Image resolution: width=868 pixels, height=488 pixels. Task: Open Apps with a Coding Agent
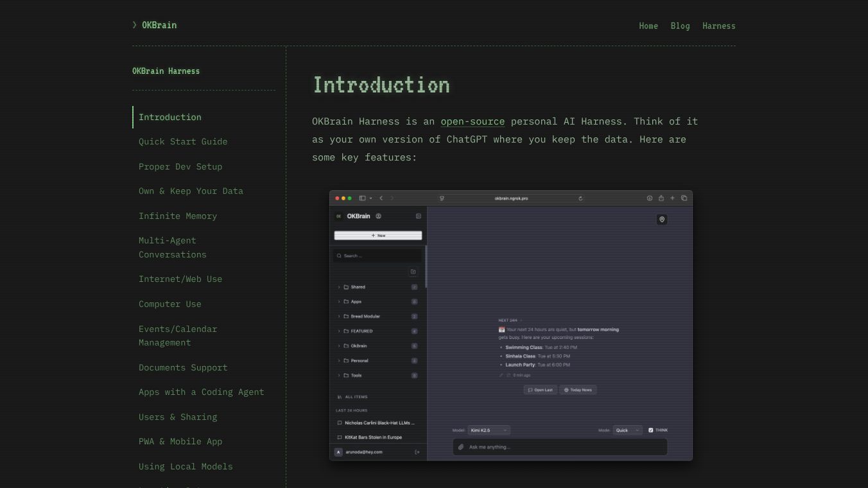point(202,392)
